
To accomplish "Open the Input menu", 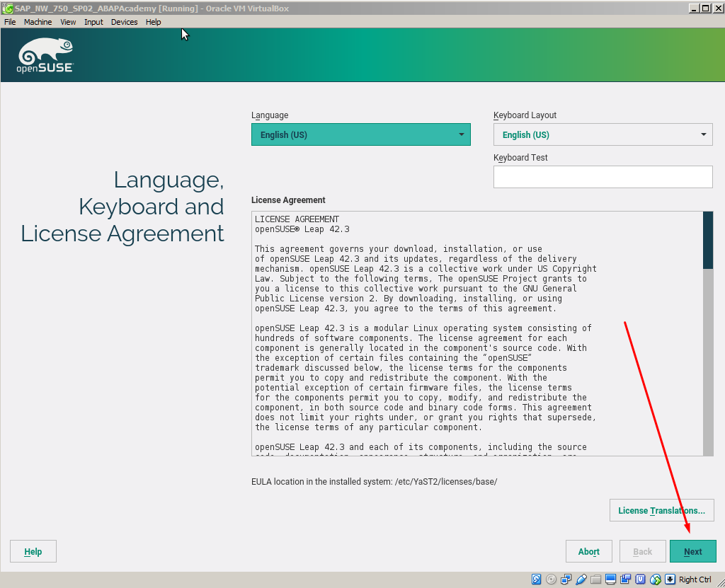I will (93, 22).
